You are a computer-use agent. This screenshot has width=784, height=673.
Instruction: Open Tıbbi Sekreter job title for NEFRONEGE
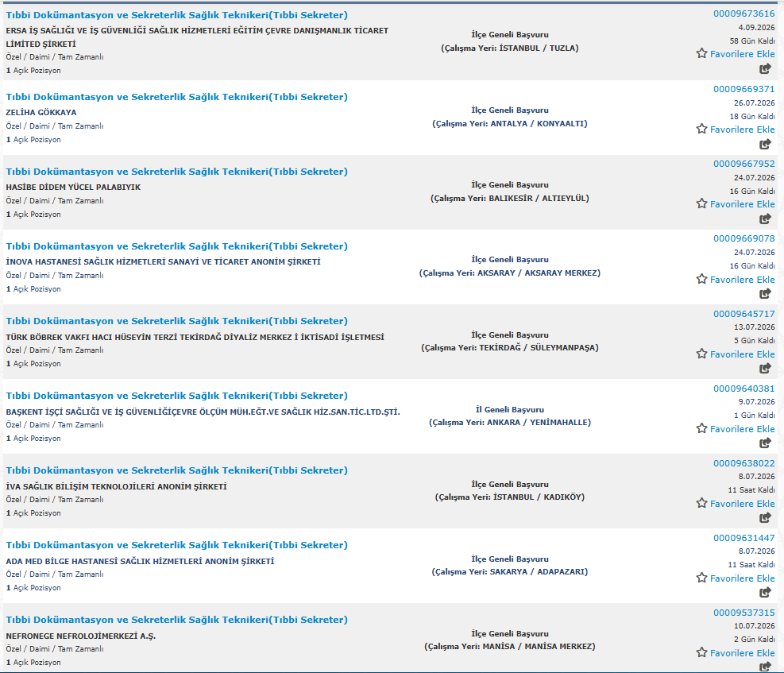point(176,620)
